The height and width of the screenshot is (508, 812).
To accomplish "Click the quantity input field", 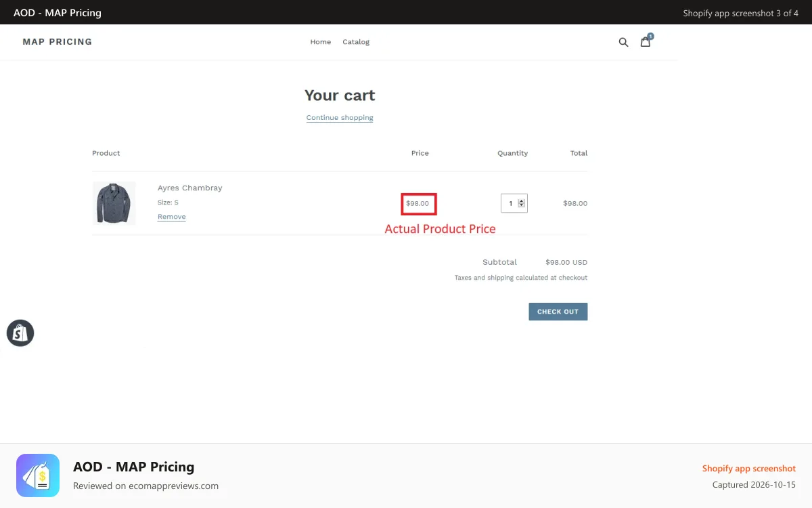I will pos(514,203).
